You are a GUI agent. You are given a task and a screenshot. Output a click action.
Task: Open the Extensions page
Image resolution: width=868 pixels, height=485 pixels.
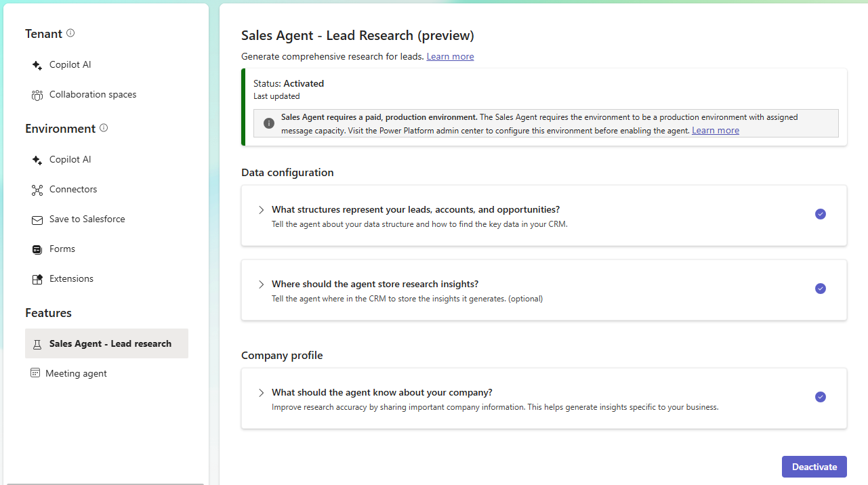click(71, 279)
